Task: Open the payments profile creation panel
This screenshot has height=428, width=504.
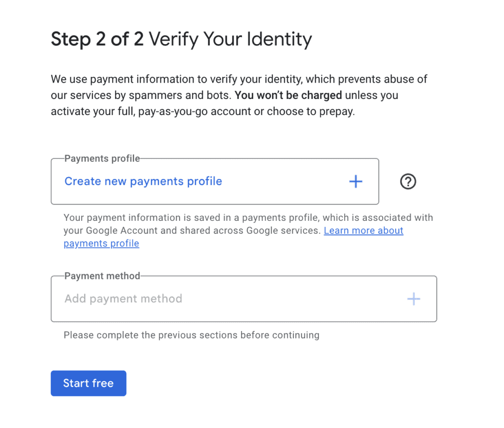Action: click(x=143, y=182)
